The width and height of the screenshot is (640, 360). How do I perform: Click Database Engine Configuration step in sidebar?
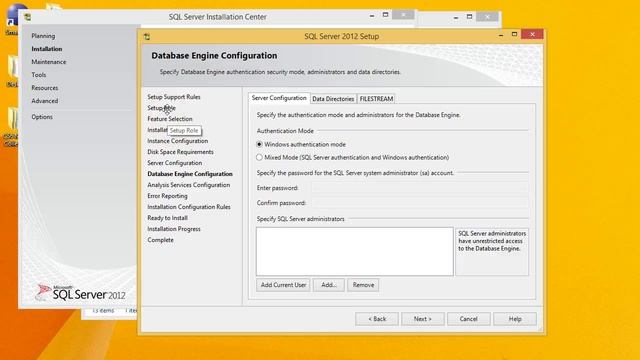[x=190, y=174]
